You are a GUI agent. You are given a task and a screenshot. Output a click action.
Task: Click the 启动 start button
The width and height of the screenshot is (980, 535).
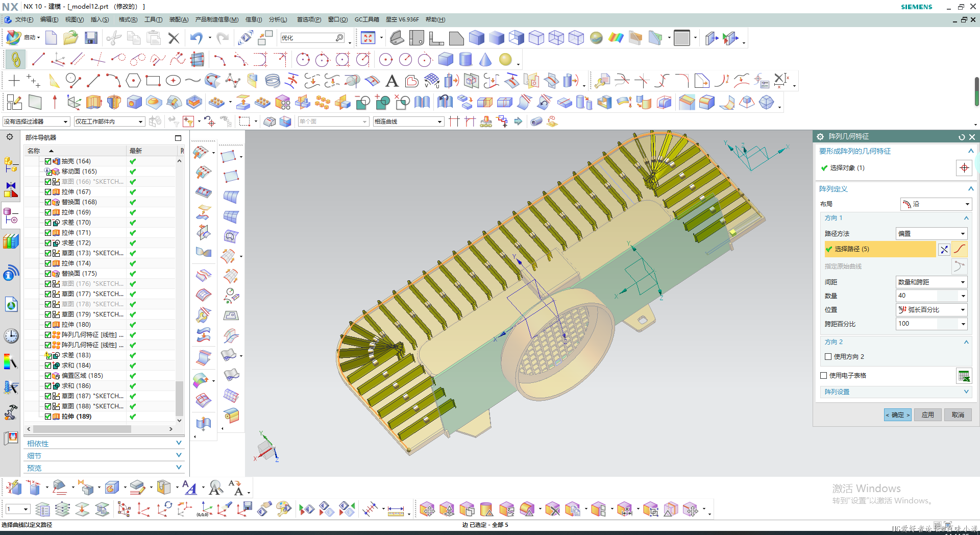click(23, 37)
